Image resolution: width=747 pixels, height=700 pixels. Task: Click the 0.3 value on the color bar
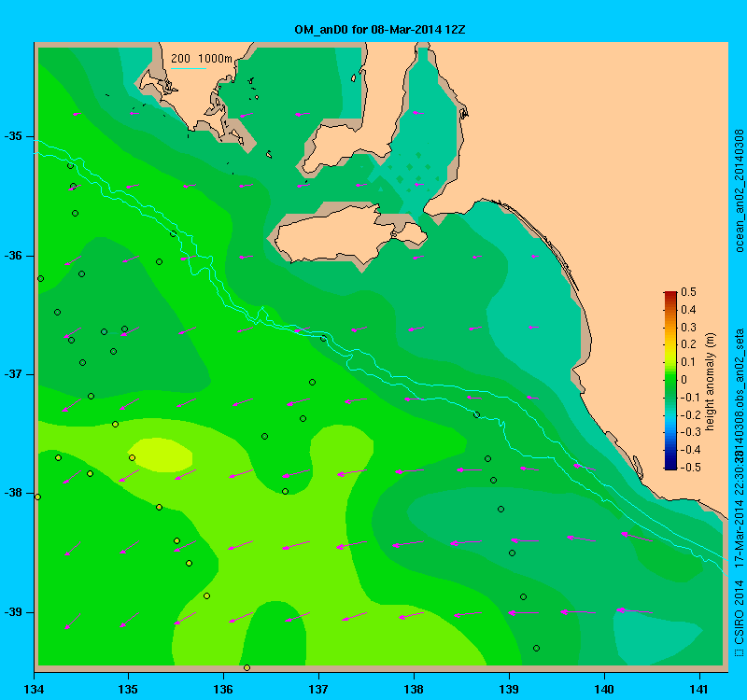(688, 328)
